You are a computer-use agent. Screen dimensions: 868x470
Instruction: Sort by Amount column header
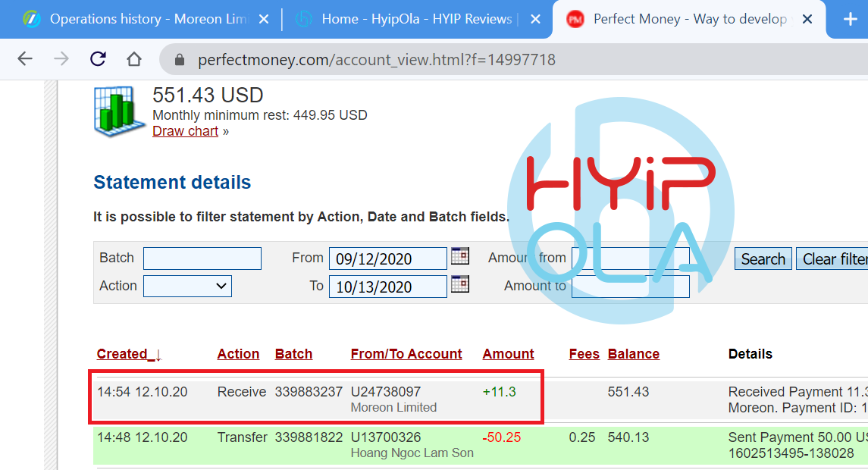(508, 354)
